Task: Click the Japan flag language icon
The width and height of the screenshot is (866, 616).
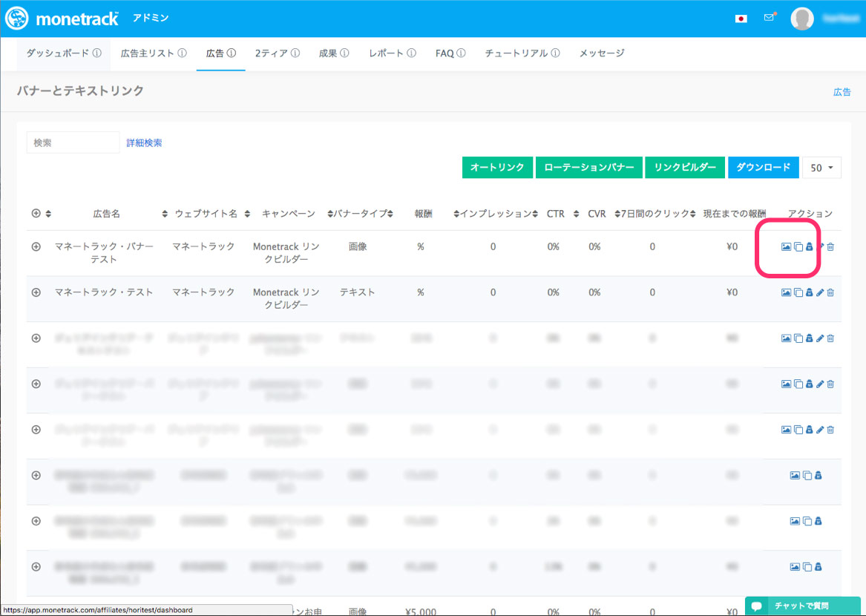Action: pyautogui.click(x=741, y=19)
